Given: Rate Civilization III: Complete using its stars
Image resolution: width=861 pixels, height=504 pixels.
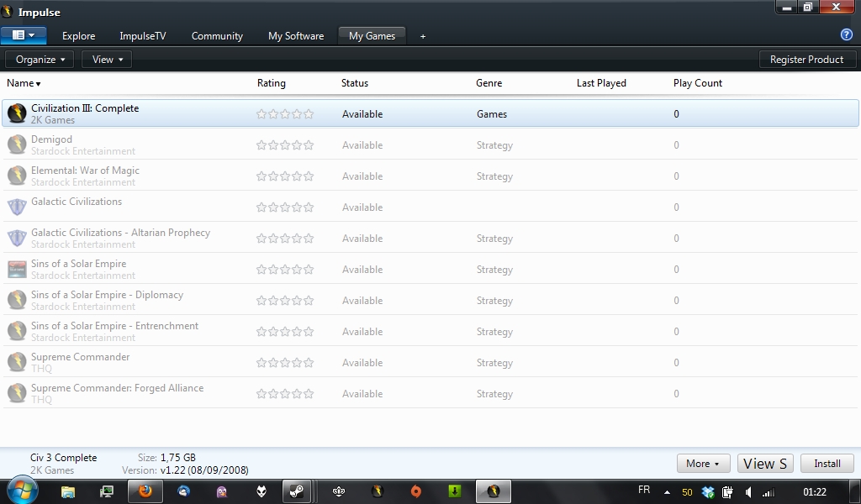Looking at the screenshot, I should [x=285, y=114].
